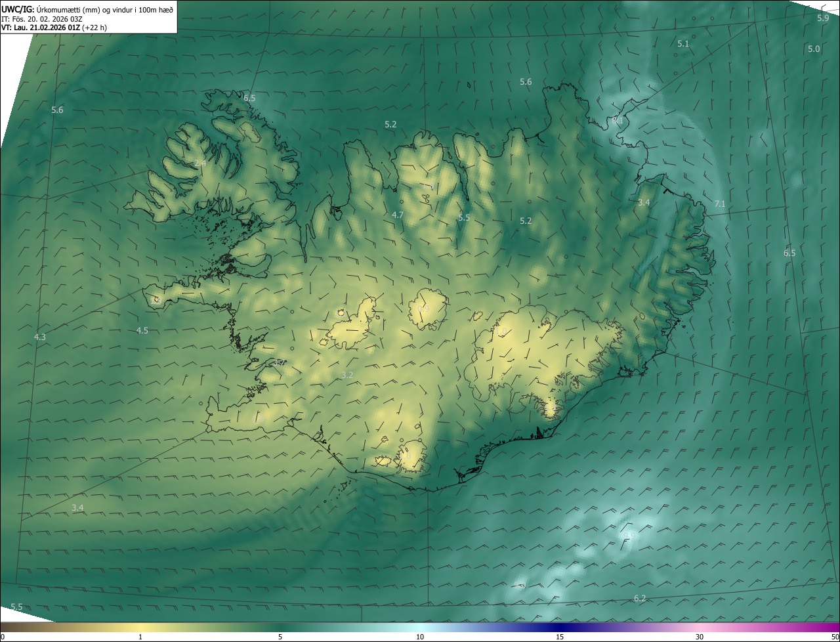Click the valid time line "VT: Lau. 21.02.2026 01Z (+22 h)"
The width and height of the screenshot is (840, 642).
click(x=54, y=28)
